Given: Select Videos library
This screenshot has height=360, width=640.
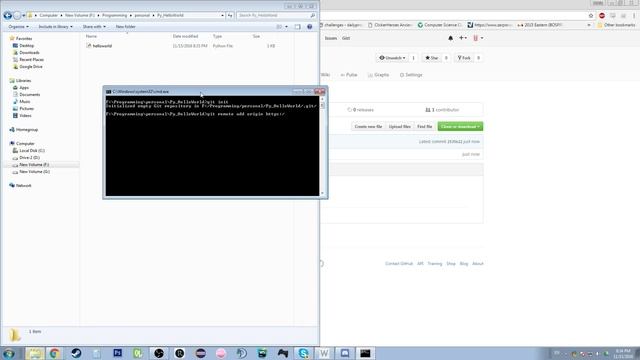Looking at the screenshot, I should [x=25, y=116].
